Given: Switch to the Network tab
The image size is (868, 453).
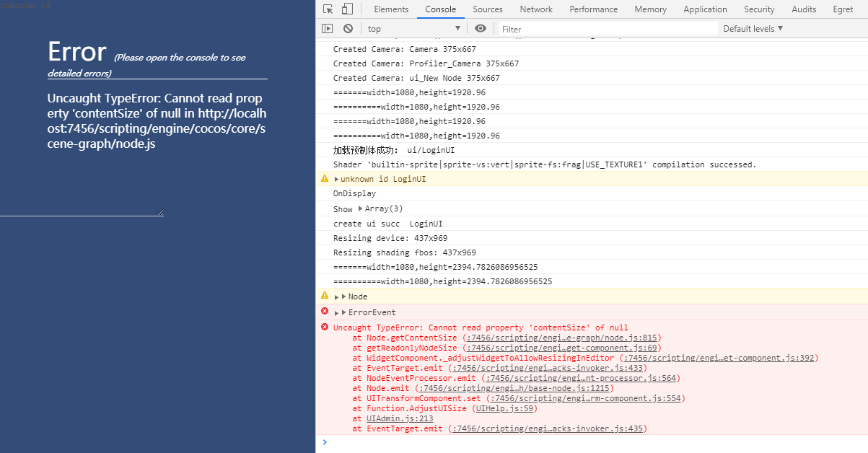Looking at the screenshot, I should (536, 9).
